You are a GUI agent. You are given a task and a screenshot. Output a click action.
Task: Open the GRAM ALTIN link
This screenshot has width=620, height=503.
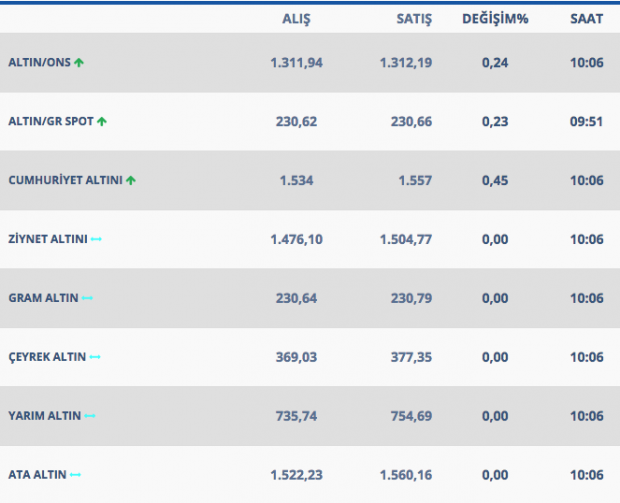coord(43,298)
